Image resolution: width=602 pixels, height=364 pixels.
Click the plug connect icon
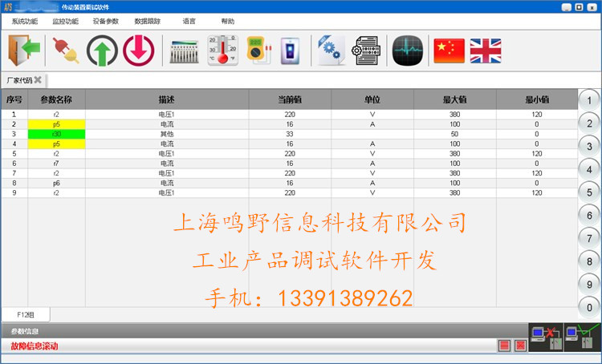[x=66, y=51]
